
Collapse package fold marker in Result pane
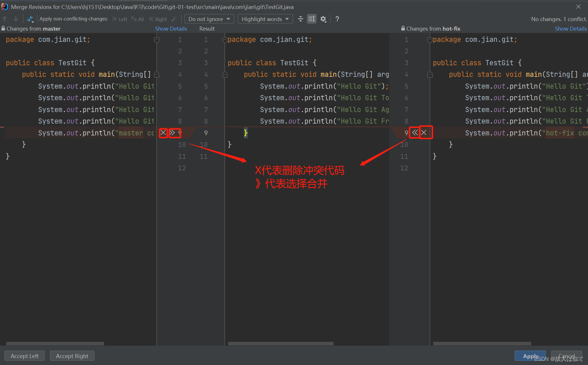click(225, 40)
